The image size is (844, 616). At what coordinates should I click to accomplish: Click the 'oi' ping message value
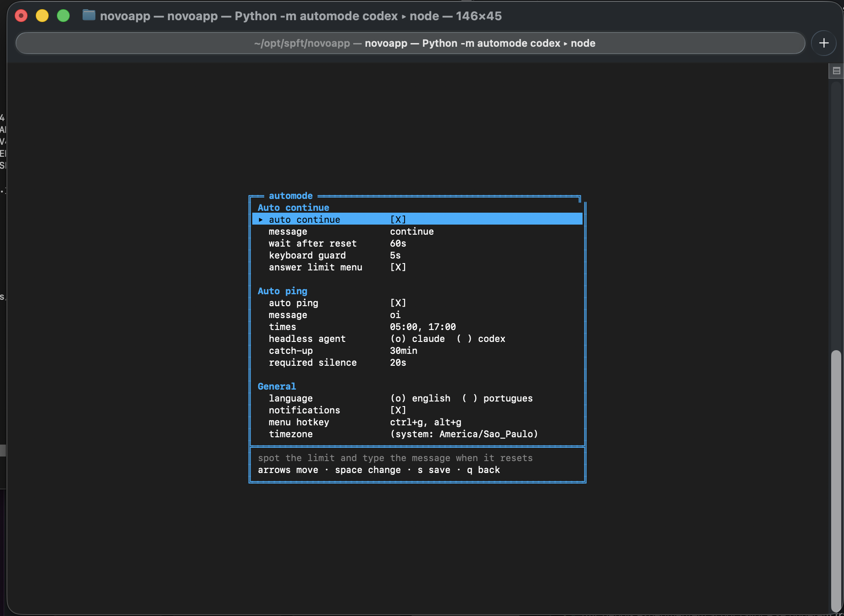click(395, 315)
